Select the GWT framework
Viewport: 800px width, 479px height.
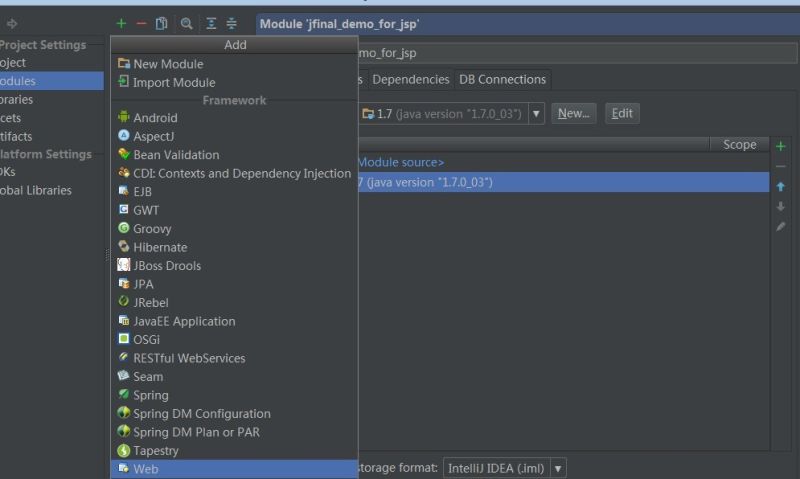tap(234, 210)
